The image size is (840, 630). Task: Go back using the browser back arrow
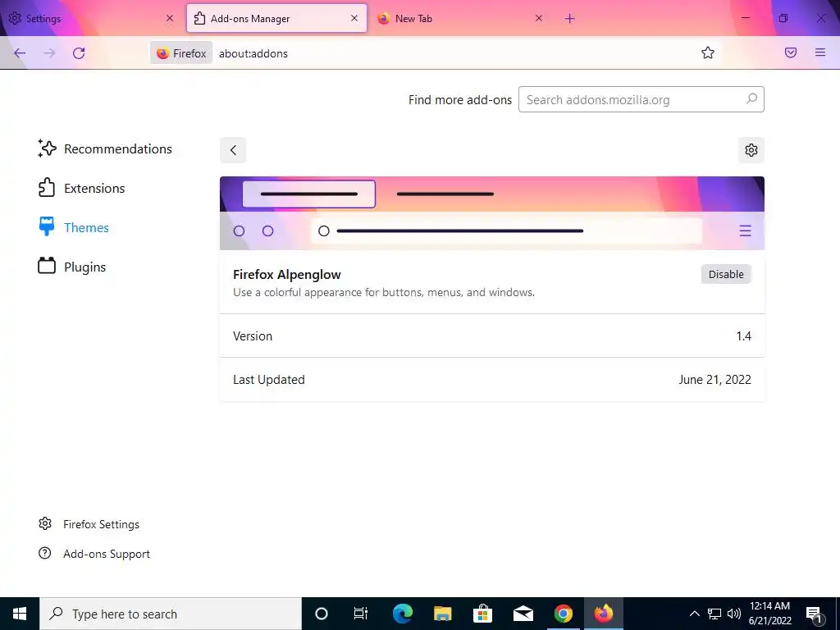pyautogui.click(x=20, y=53)
